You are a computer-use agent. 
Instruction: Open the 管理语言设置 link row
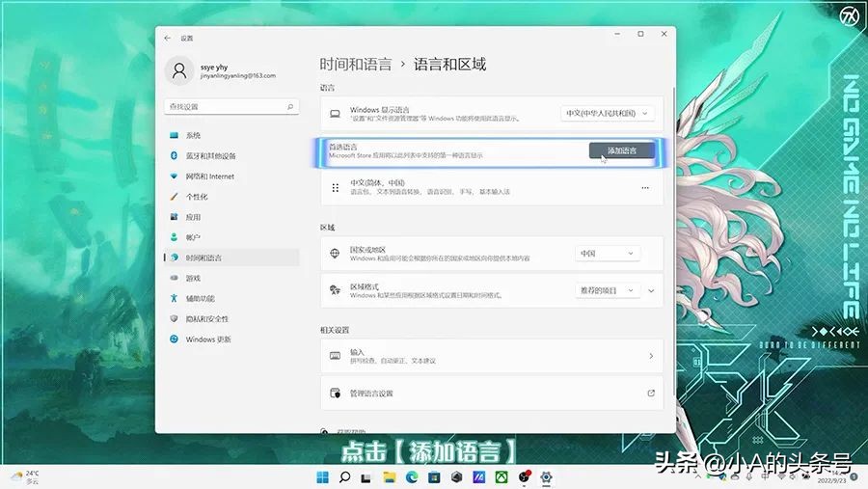(492, 394)
